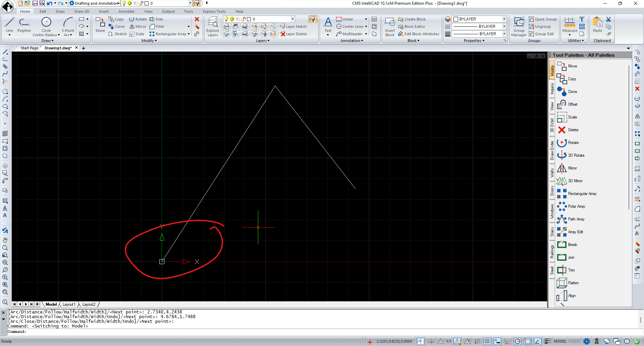Expand the Block panel dropdown
644x346 pixels.
click(x=413, y=41)
